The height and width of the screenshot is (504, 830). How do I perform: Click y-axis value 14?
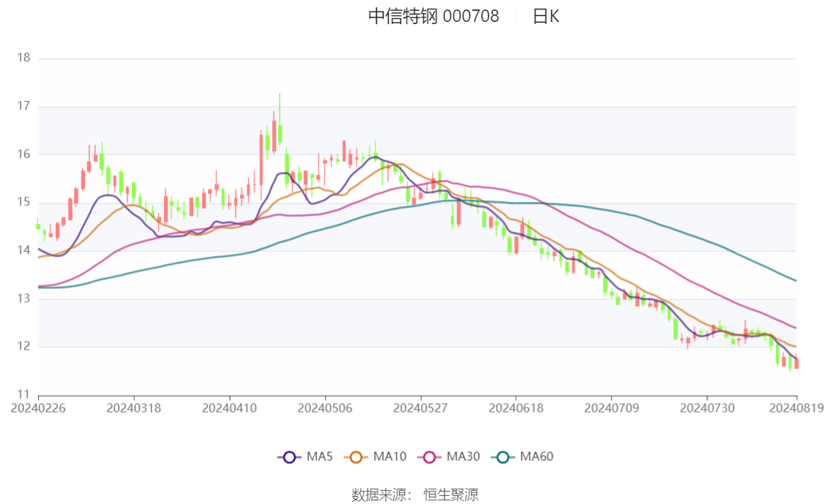coord(23,250)
